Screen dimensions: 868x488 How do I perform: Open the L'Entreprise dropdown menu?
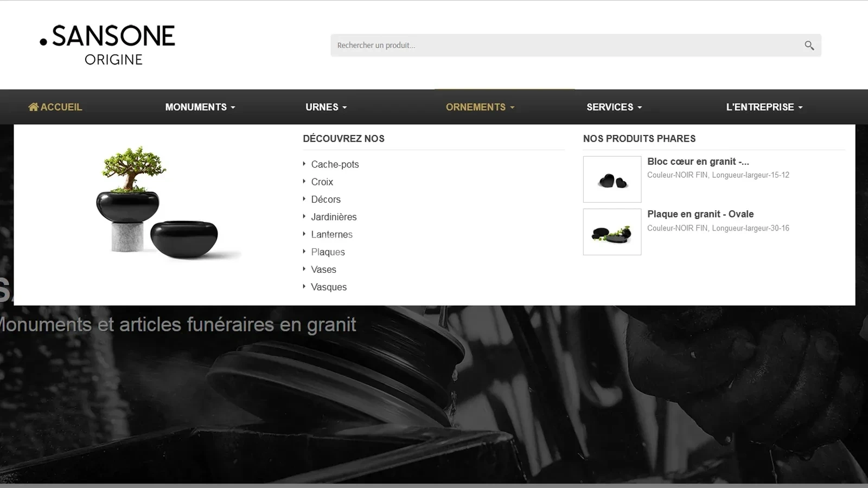tap(764, 107)
